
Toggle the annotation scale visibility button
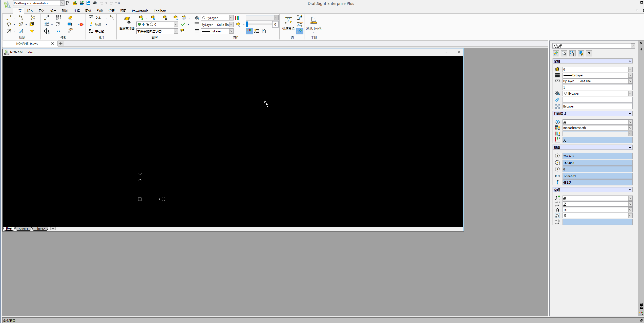(249, 31)
